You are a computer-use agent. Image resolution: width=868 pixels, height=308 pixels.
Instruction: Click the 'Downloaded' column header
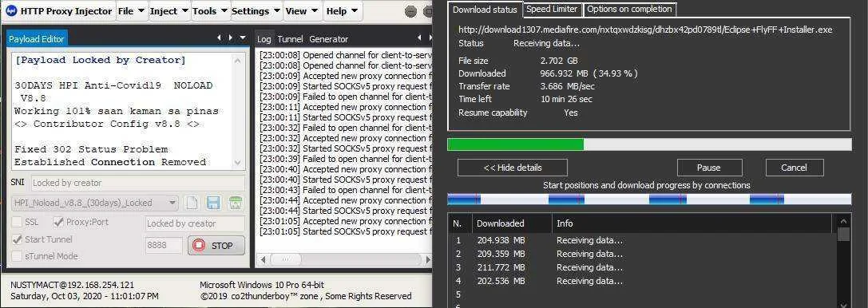(512, 223)
